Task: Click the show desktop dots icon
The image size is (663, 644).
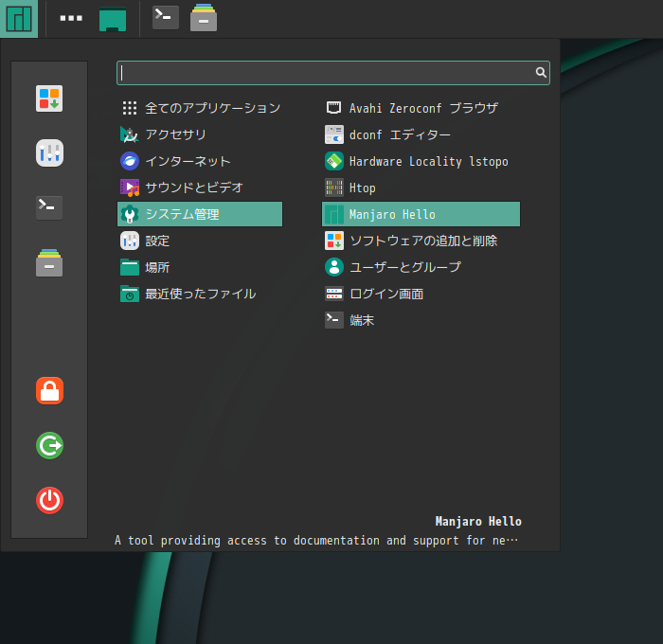Action: 71,18
